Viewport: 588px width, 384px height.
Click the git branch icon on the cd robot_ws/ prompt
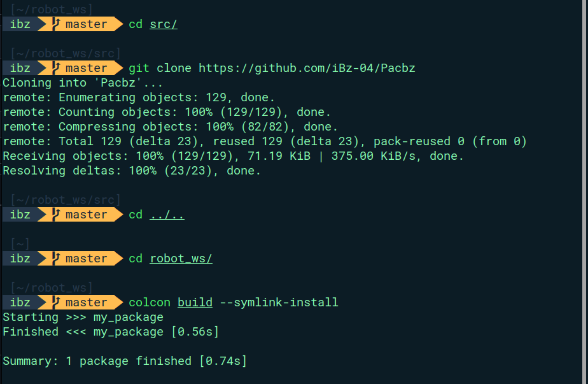tap(56, 259)
